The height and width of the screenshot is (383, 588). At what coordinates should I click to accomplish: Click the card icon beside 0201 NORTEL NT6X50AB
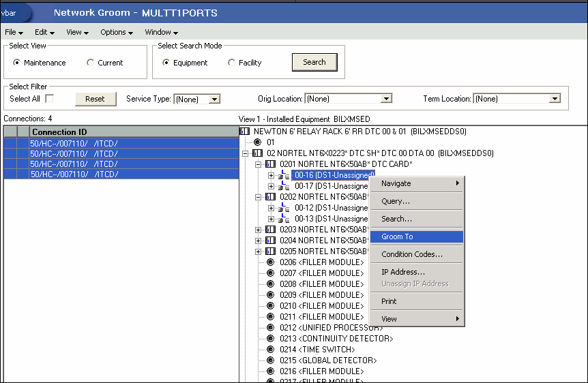coord(270,164)
